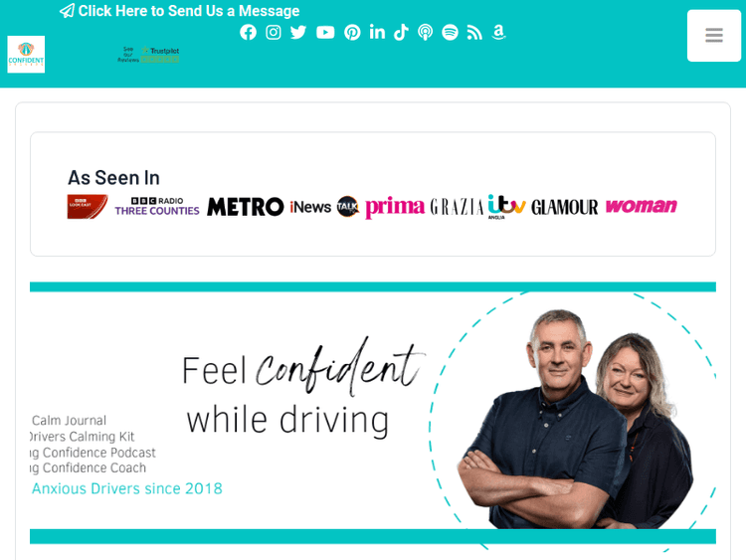746x560 pixels.
Task: Click the Confident Drivers logo
Action: point(26,55)
